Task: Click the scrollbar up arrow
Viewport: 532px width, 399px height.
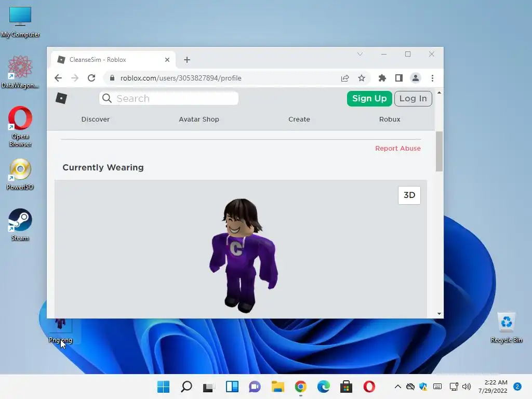Action: coord(439,92)
